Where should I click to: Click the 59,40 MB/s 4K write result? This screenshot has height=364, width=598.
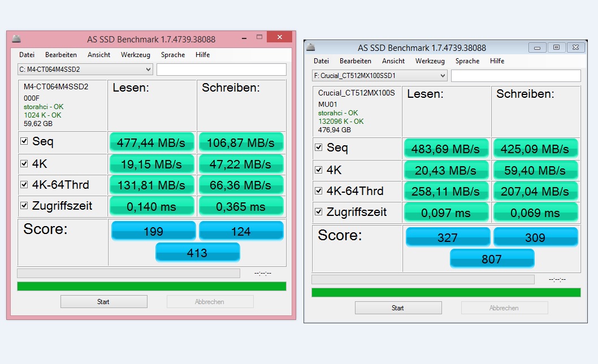click(x=535, y=170)
